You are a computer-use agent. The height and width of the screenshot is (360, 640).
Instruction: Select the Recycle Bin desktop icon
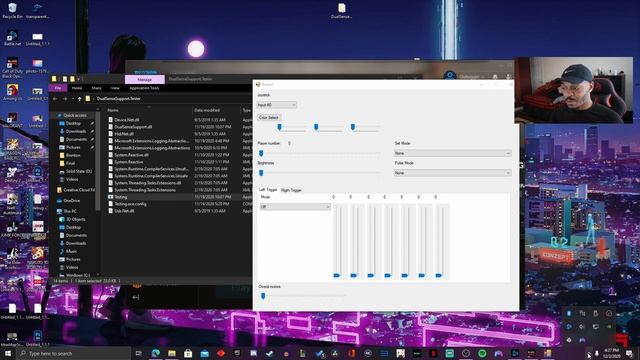click(12, 11)
